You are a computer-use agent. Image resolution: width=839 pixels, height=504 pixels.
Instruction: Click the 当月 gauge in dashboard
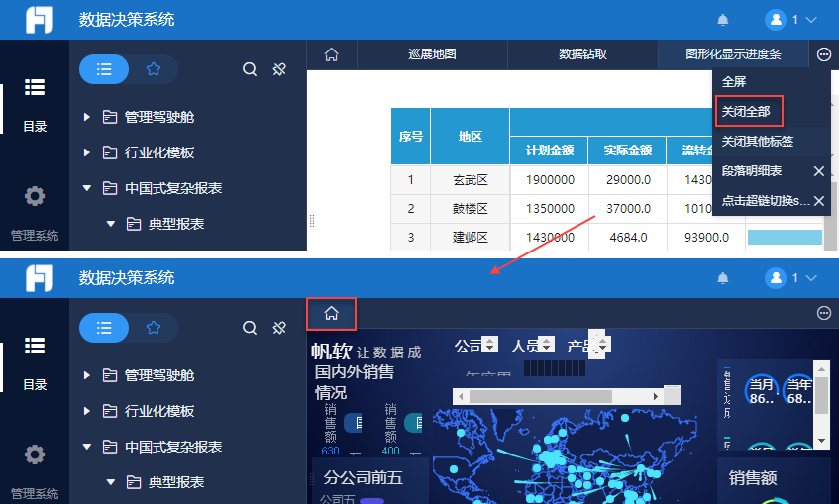pyautogui.click(x=761, y=390)
